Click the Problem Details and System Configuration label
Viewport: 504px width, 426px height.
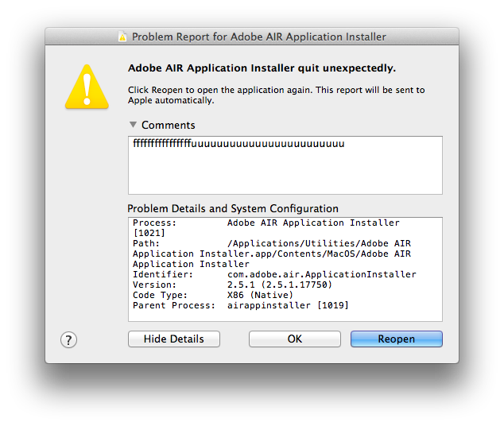(233, 208)
